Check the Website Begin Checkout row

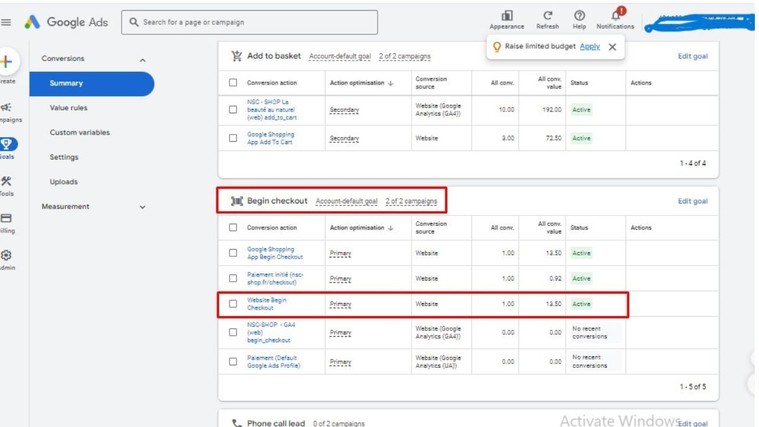(x=233, y=304)
